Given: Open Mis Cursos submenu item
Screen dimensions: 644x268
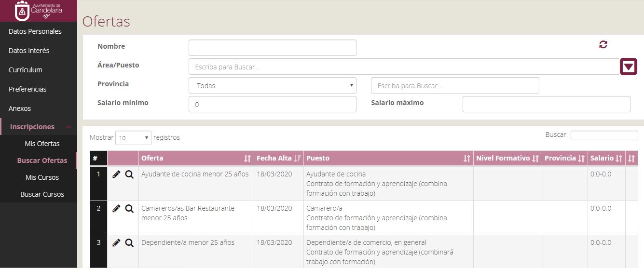Looking at the screenshot, I should pos(42,177).
